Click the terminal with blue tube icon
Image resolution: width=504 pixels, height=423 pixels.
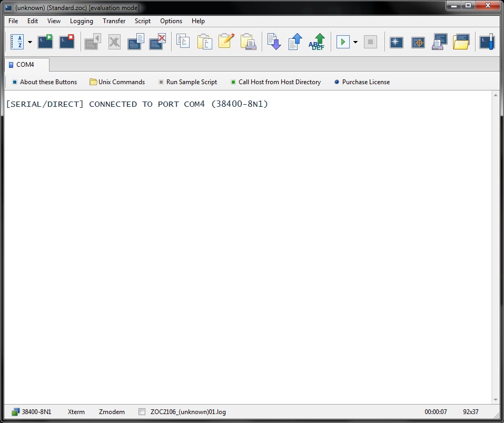coord(487,42)
